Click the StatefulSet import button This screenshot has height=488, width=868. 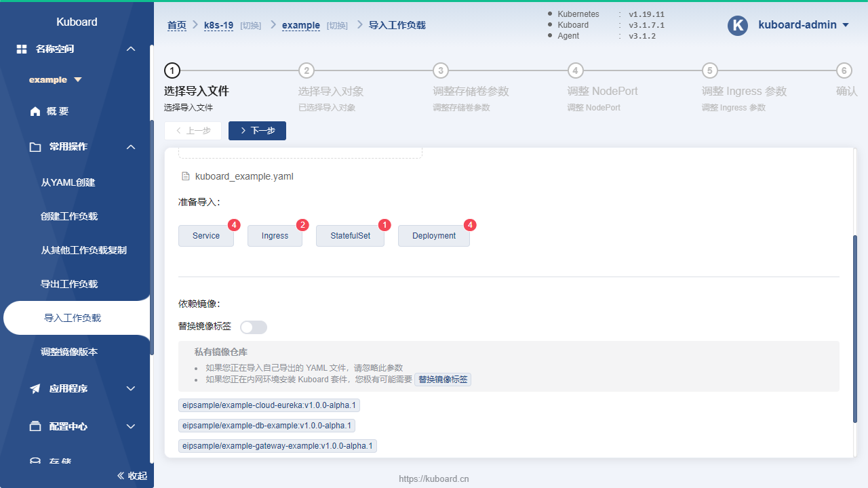350,236
